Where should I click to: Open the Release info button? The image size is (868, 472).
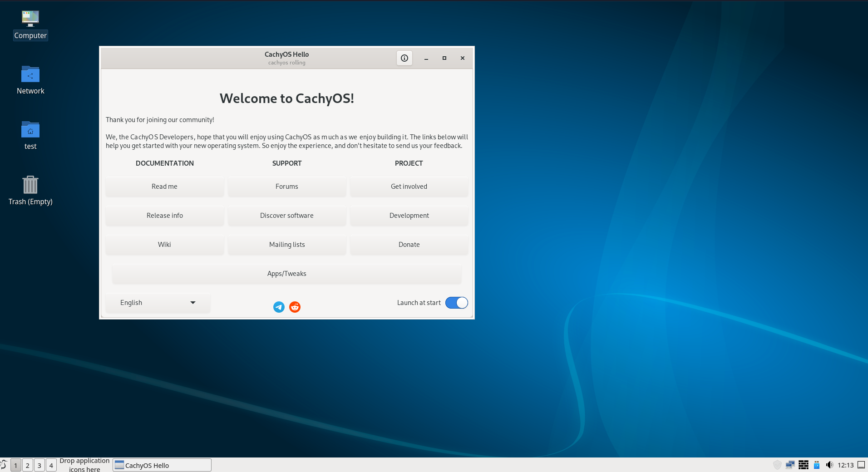pos(164,216)
